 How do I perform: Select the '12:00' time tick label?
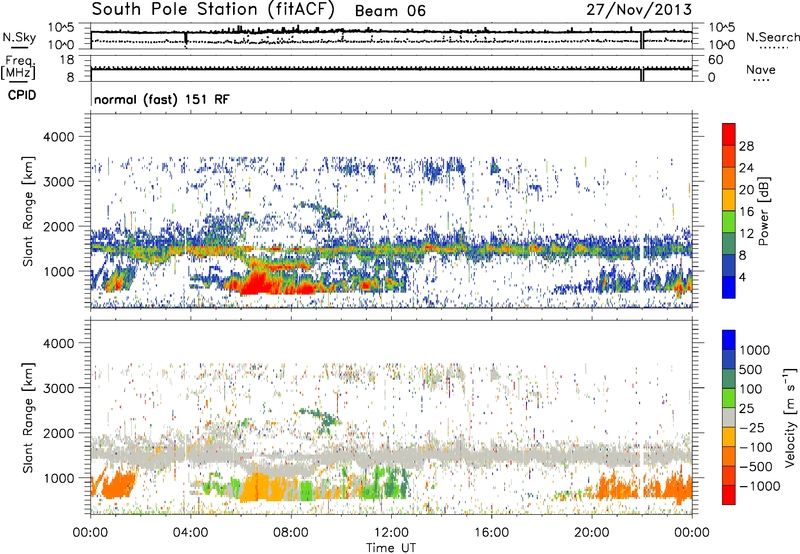coord(391,533)
